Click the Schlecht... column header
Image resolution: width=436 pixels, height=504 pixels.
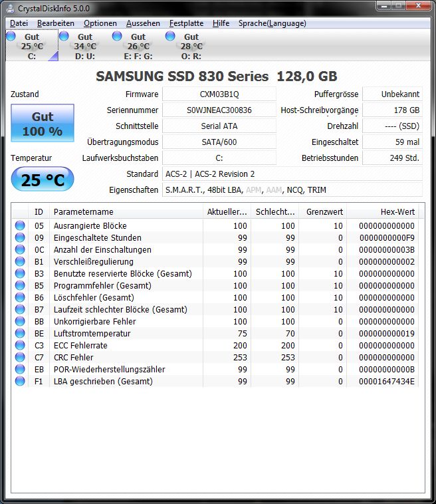point(274,212)
